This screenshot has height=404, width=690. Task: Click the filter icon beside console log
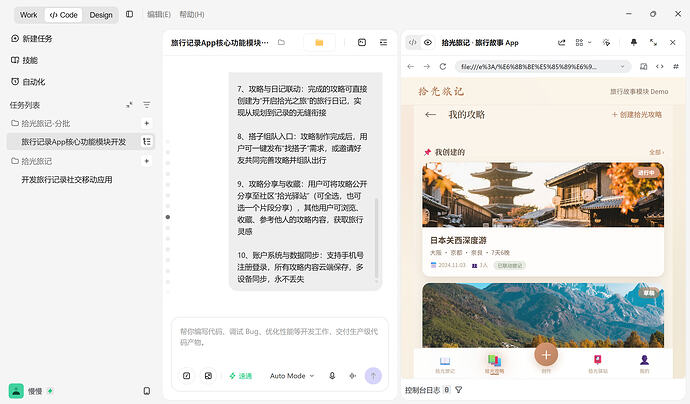click(x=459, y=390)
